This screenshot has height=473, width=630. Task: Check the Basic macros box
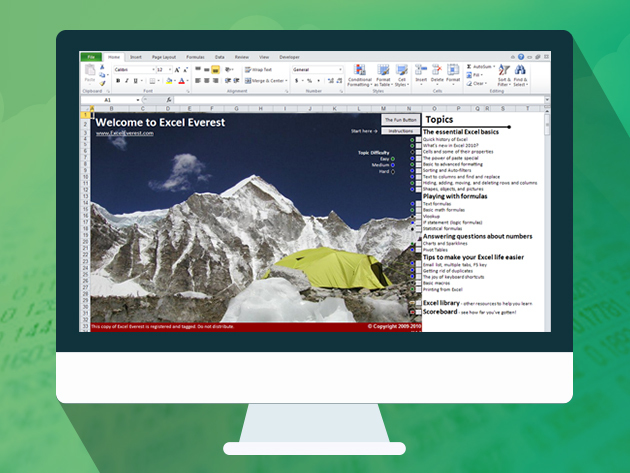(x=418, y=283)
